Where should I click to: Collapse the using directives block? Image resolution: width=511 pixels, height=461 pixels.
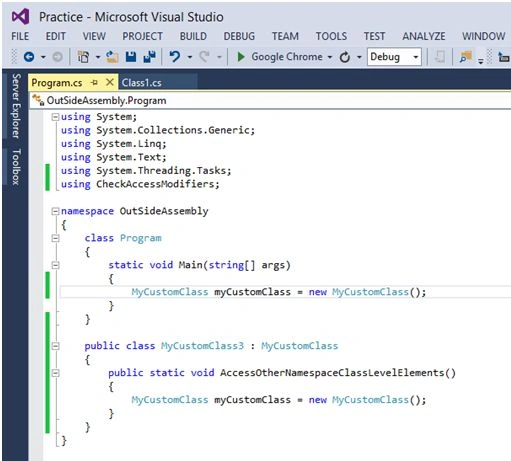(x=55, y=117)
